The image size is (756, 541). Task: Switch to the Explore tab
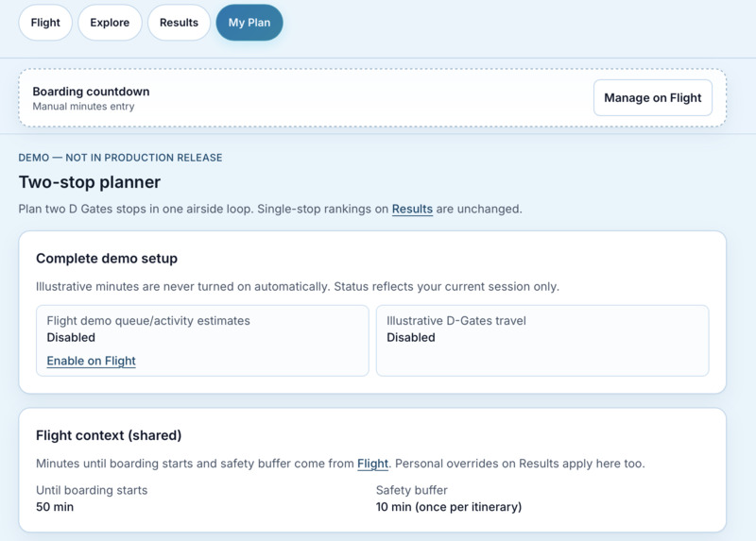110,23
